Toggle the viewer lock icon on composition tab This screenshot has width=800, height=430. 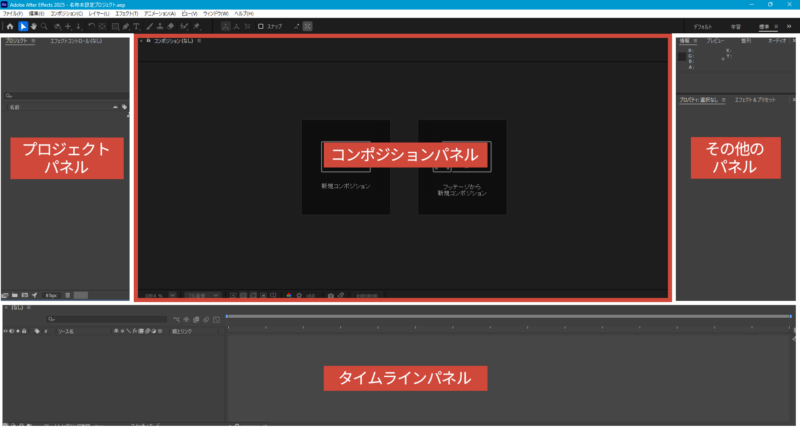[x=148, y=41]
